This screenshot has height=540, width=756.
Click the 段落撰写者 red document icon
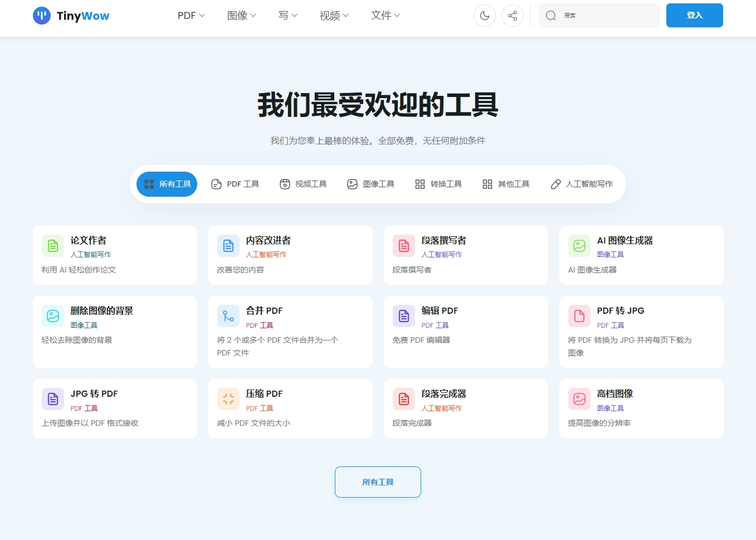pyautogui.click(x=404, y=246)
